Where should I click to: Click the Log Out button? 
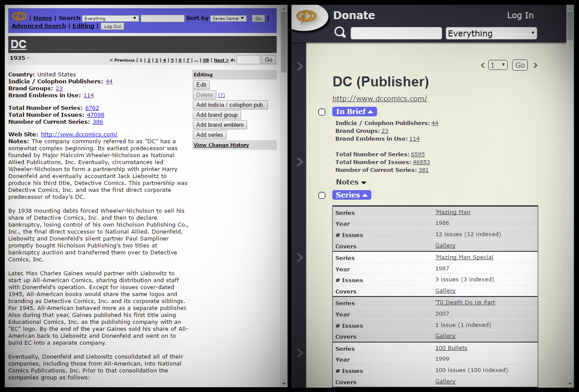[112, 26]
